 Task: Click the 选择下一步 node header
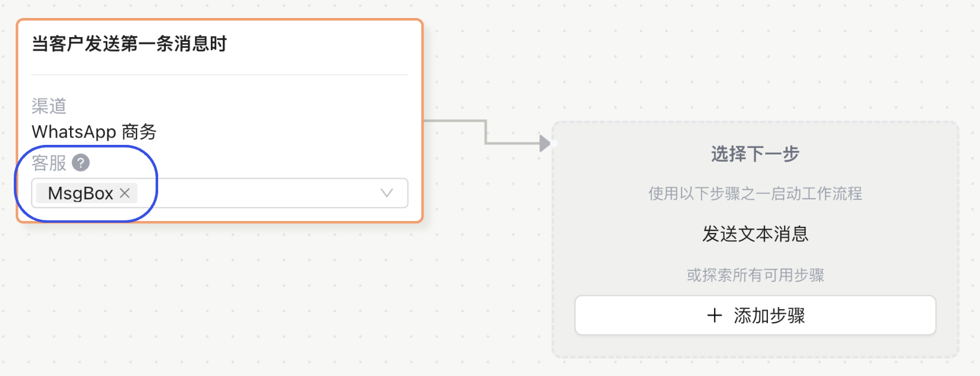pos(754,154)
